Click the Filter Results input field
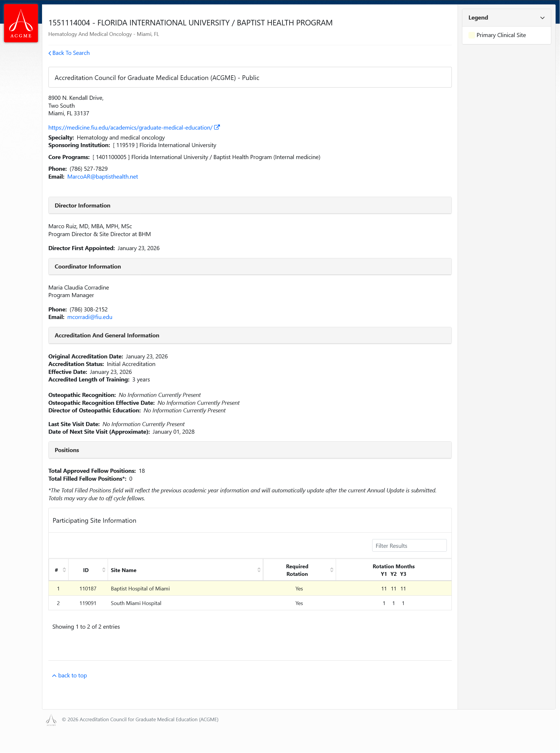The image size is (560, 753). 409,545
